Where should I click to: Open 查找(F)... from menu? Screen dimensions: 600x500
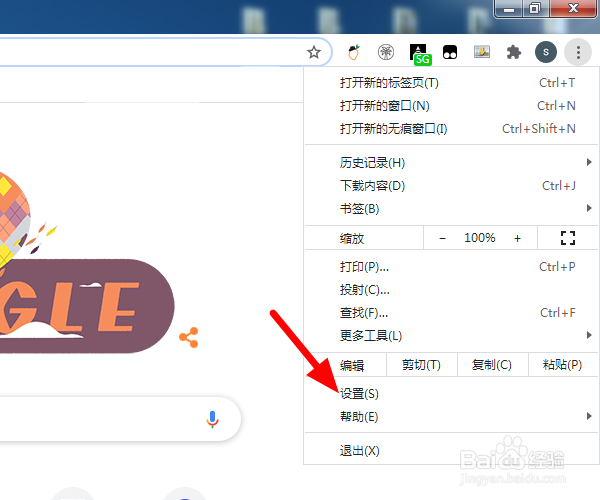[x=452, y=313]
